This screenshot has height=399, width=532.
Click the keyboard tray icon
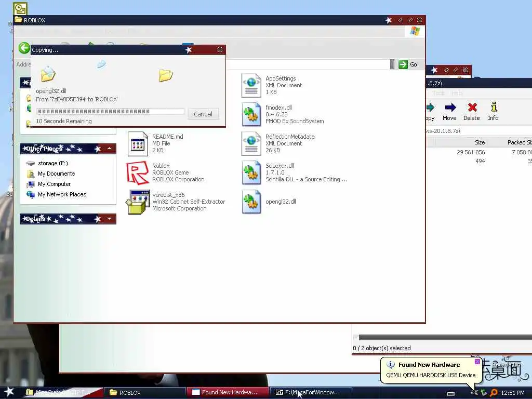point(451,394)
